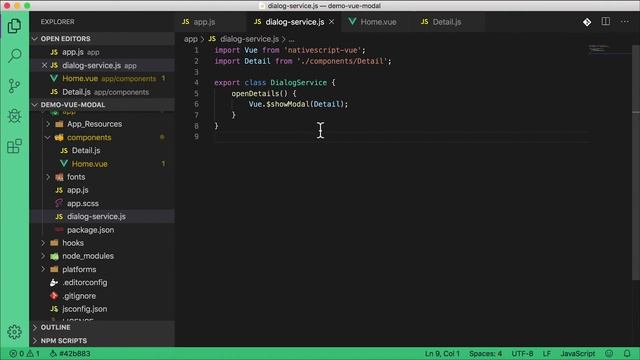The image size is (640, 360).
Task: Expand the Outline section
Action: (56, 327)
